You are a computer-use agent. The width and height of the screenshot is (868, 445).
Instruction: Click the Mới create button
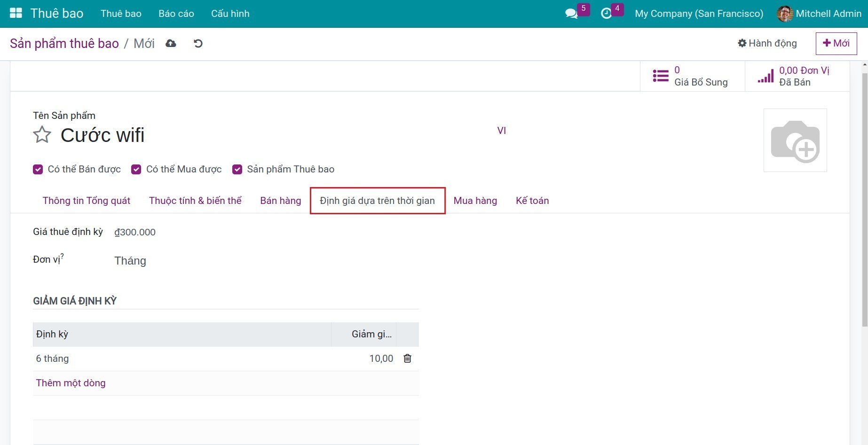(836, 44)
